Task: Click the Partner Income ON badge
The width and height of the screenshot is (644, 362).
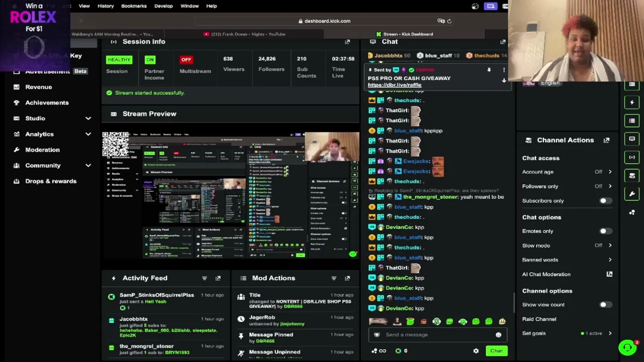Action: [150, 60]
